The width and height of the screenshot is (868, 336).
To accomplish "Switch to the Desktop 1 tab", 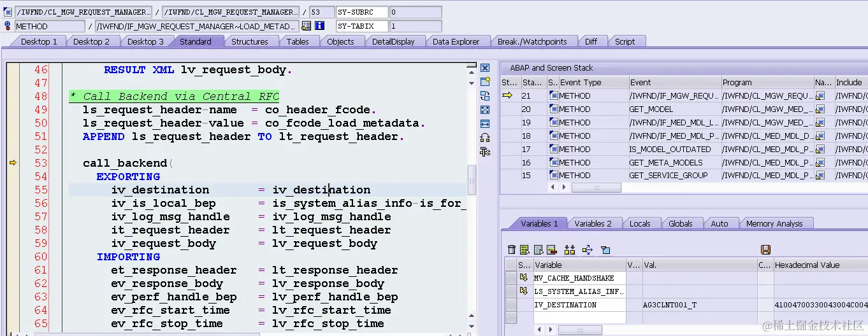I will click(x=39, y=41).
